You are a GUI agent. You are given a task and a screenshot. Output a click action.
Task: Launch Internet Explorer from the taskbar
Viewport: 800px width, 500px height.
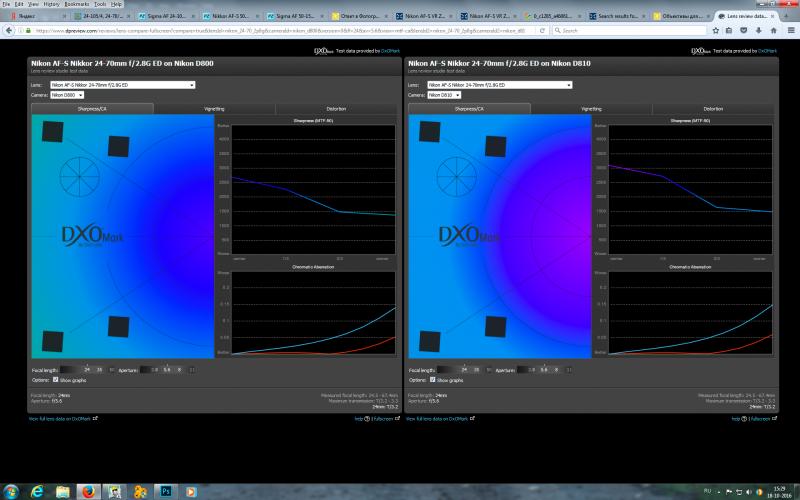point(37,491)
